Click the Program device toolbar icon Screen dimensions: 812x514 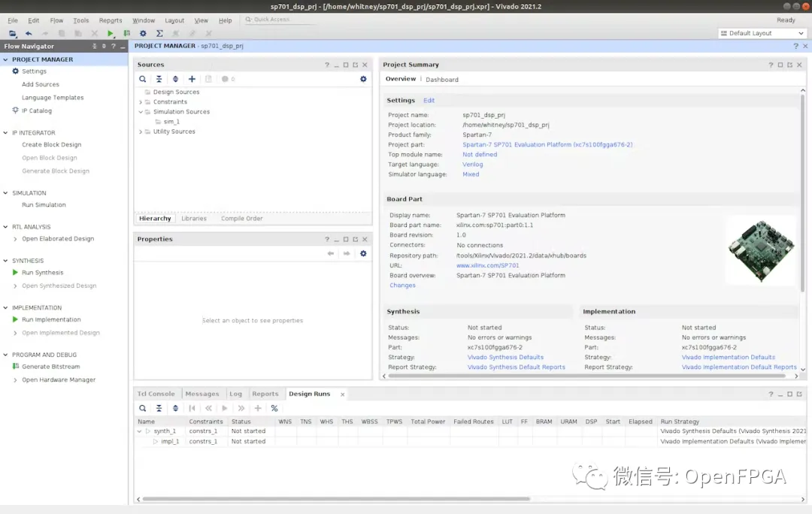click(127, 33)
